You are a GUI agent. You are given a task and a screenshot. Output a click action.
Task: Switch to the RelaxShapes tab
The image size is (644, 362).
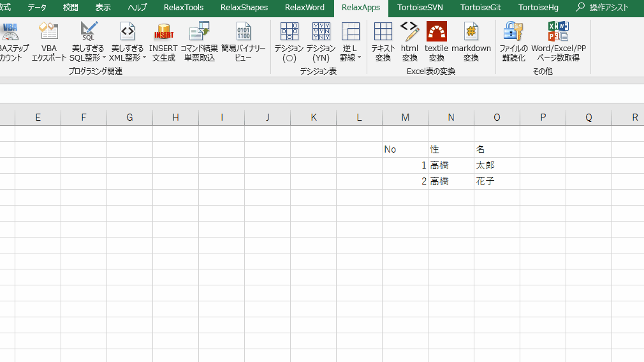click(244, 8)
